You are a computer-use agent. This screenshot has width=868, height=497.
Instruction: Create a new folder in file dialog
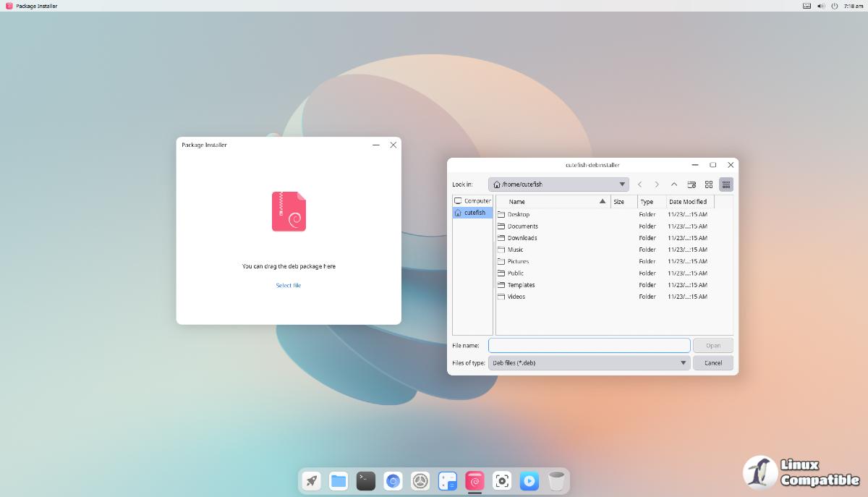692,184
